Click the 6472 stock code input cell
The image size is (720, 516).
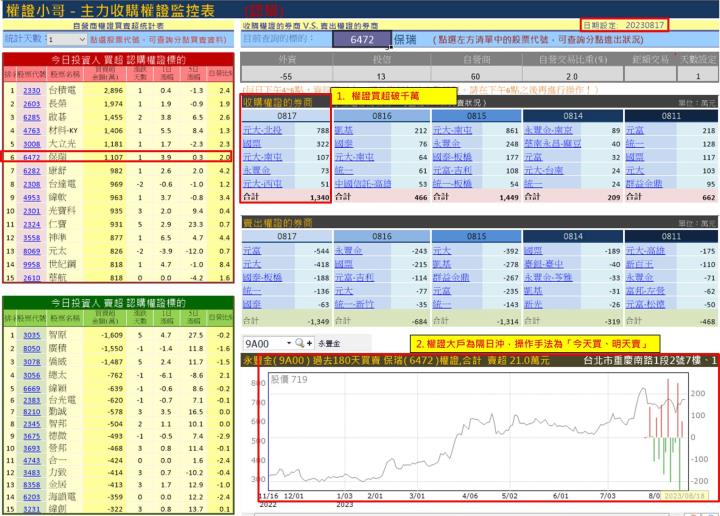coord(362,39)
